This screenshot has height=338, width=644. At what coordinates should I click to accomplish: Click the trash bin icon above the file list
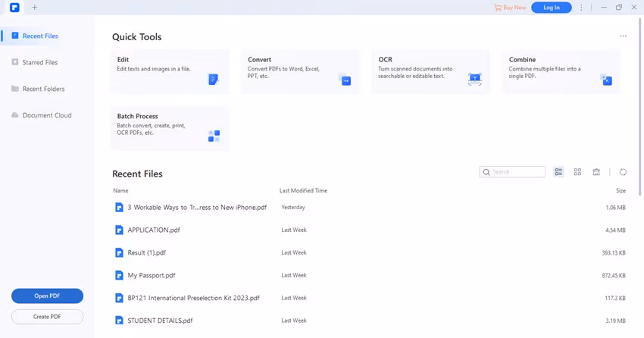596,172
